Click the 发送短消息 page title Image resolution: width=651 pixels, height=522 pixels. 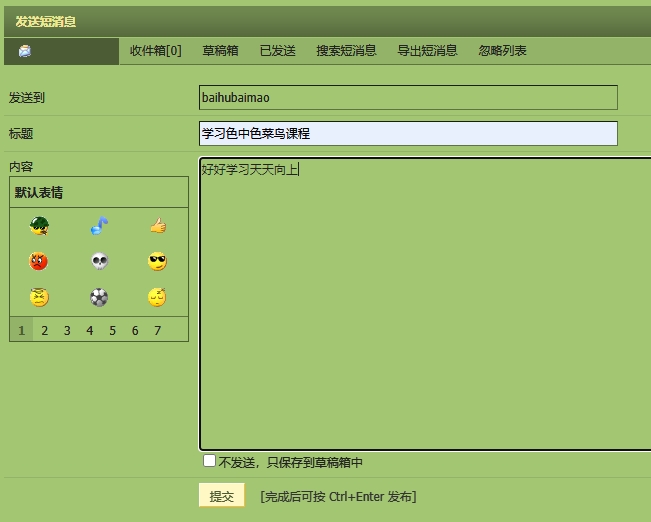46,21
